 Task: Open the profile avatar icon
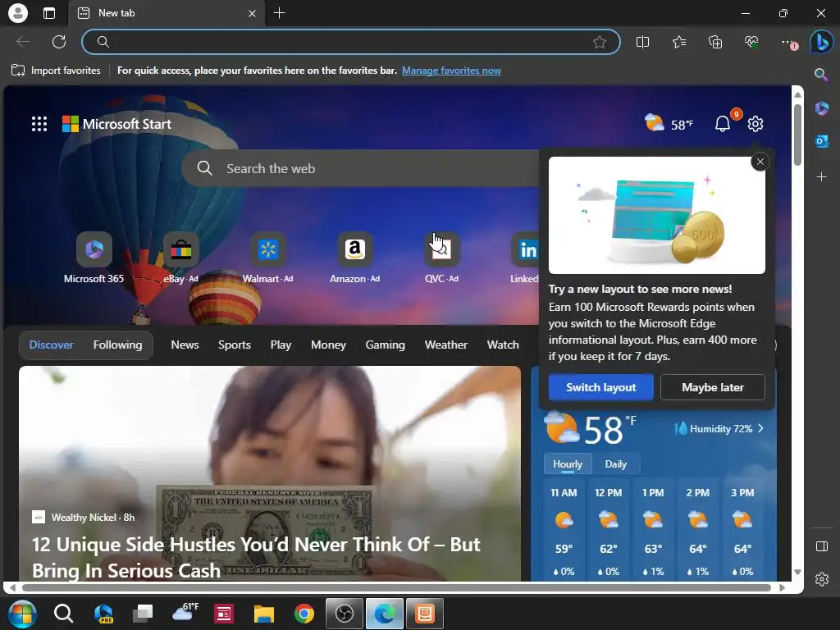[x=18, y=13]
